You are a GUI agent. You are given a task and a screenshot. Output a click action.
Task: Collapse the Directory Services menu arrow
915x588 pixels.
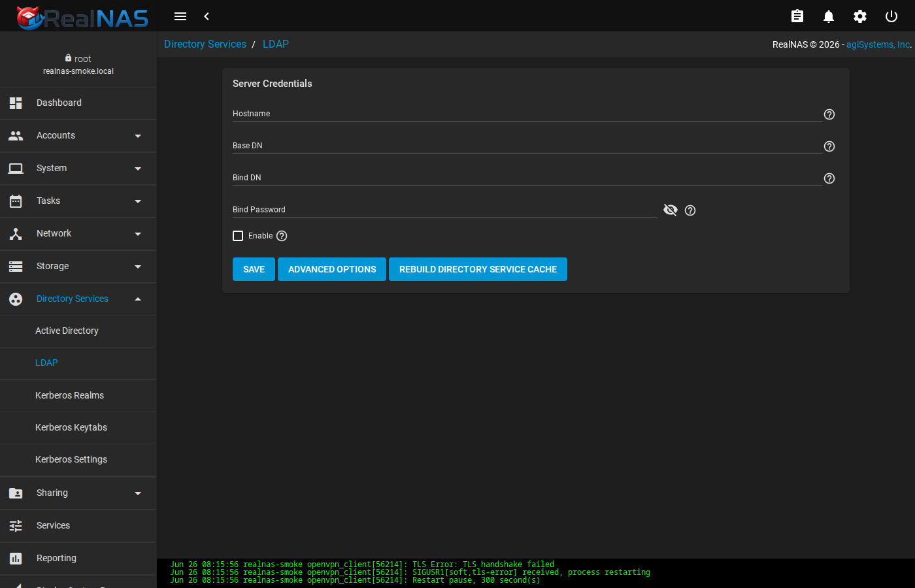[138, 299]
